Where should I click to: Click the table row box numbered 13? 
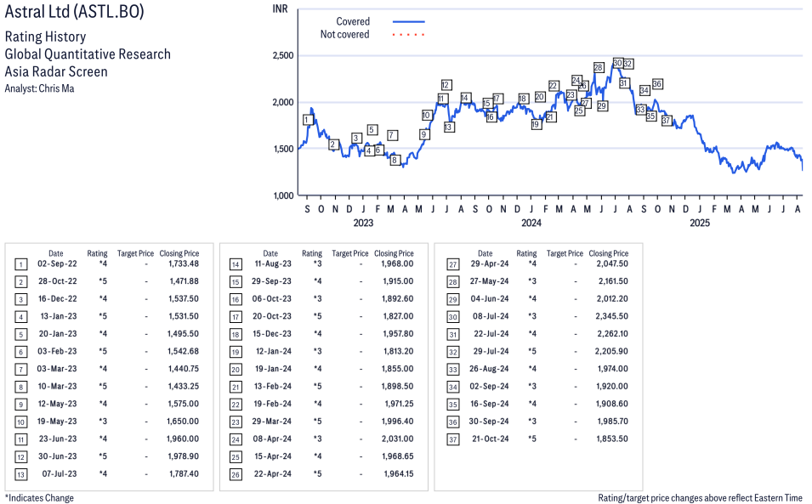click(20, 475)
